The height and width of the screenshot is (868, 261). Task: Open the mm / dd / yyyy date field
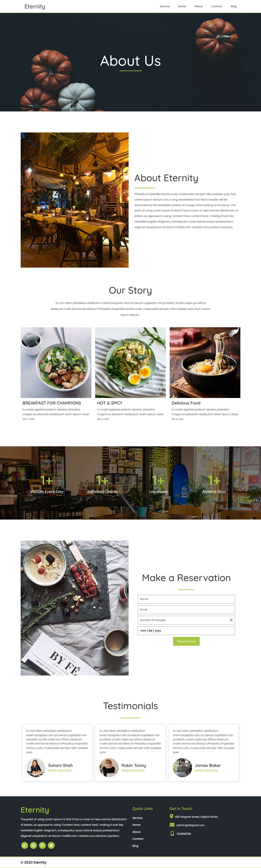pos(186,630)
